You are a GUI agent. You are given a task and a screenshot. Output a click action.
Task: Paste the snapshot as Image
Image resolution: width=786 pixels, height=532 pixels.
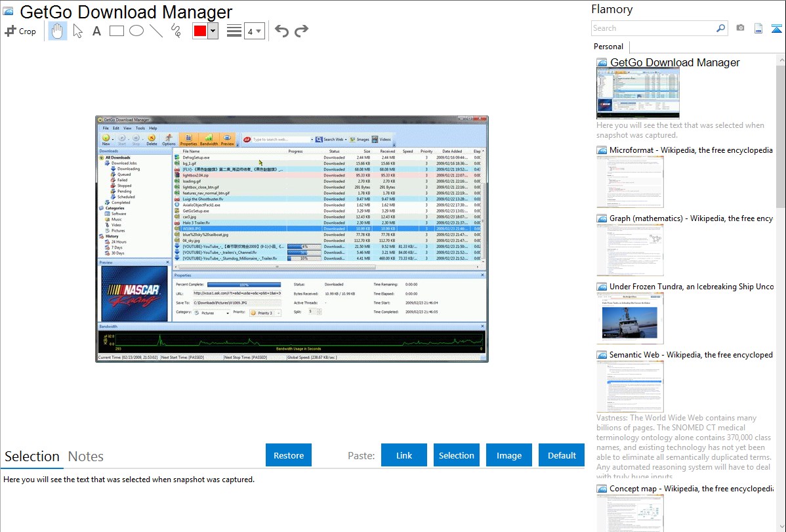tap(508, 455)
